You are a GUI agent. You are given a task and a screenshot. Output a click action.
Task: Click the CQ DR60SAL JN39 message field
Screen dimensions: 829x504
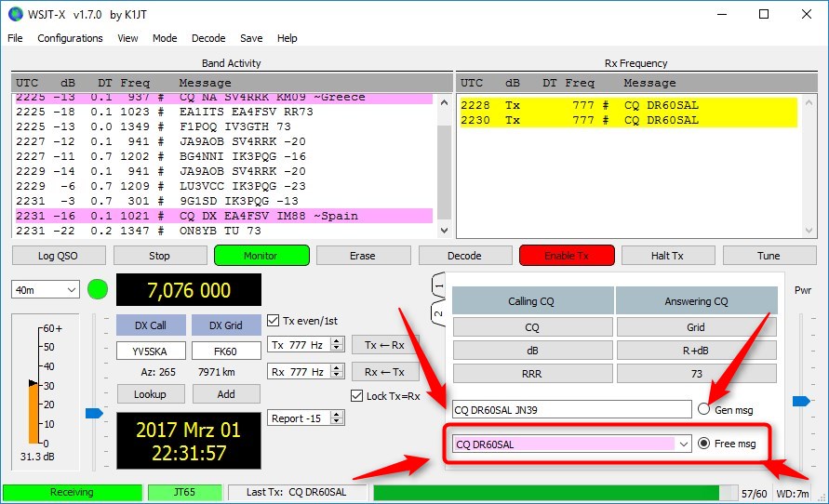point(572,409)
